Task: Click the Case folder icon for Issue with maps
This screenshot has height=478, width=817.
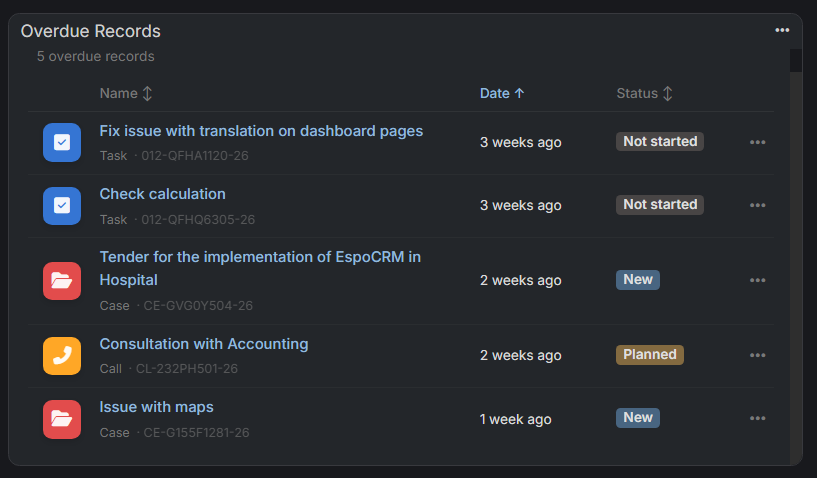Action: [x=62, y=419]
